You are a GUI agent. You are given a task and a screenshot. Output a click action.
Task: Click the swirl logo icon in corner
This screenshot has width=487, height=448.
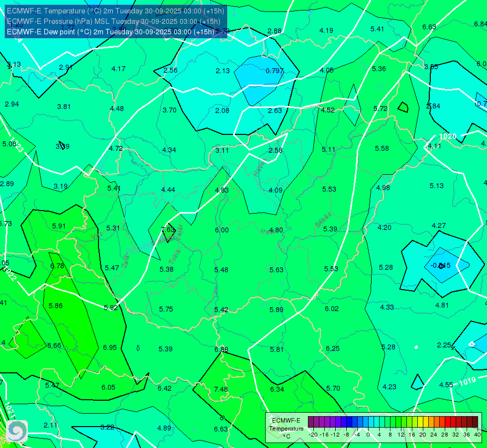(17, 431)
